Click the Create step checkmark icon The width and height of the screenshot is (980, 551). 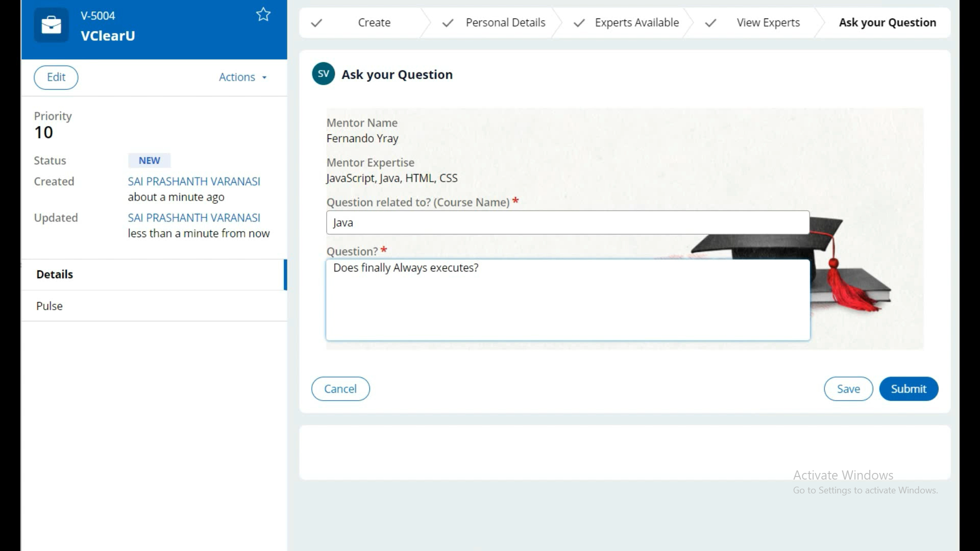[x=316, y=23]
